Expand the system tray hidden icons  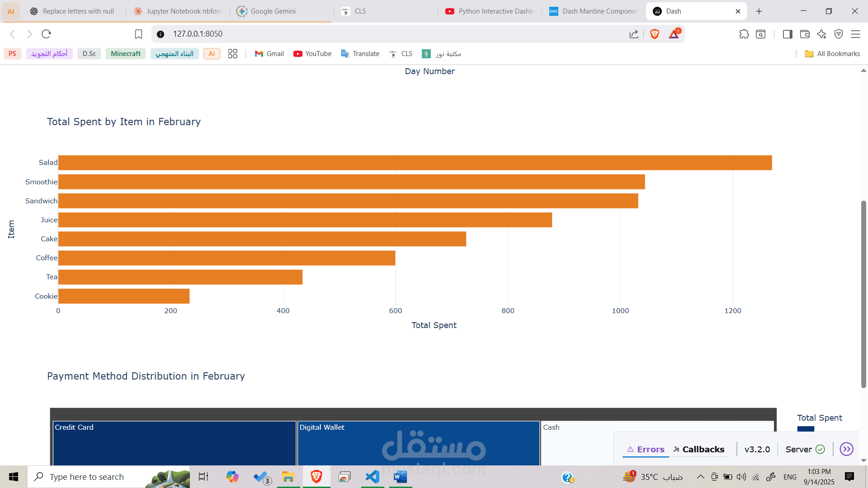700,477
